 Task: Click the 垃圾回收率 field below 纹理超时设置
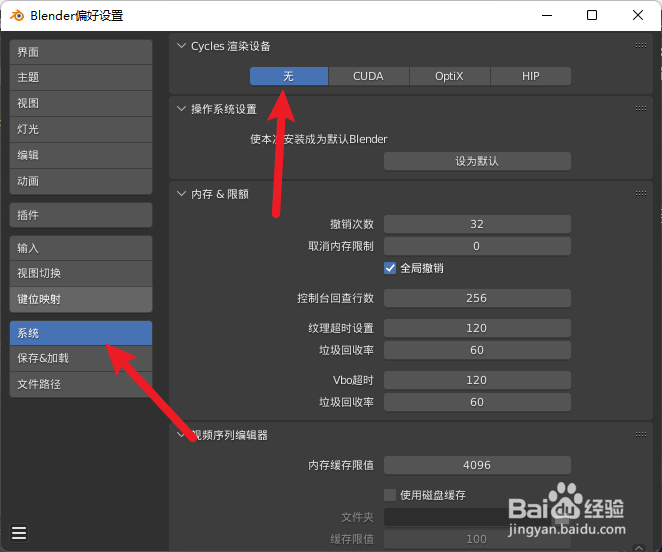477,350
